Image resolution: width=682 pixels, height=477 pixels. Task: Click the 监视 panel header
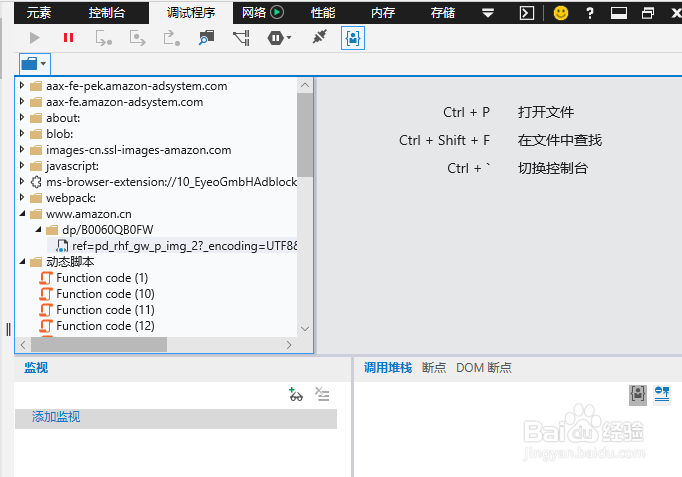pos(36,368)
